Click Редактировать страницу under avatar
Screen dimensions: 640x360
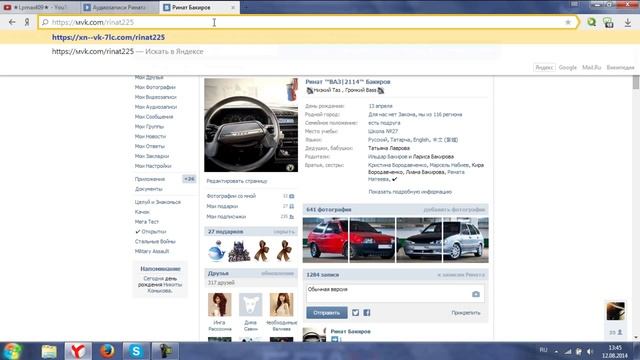point(237,181)
